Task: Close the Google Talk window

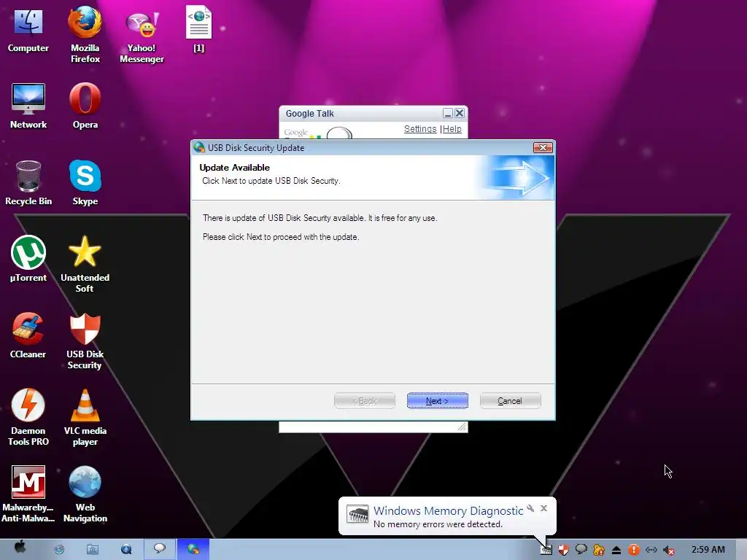Action: 460,113
